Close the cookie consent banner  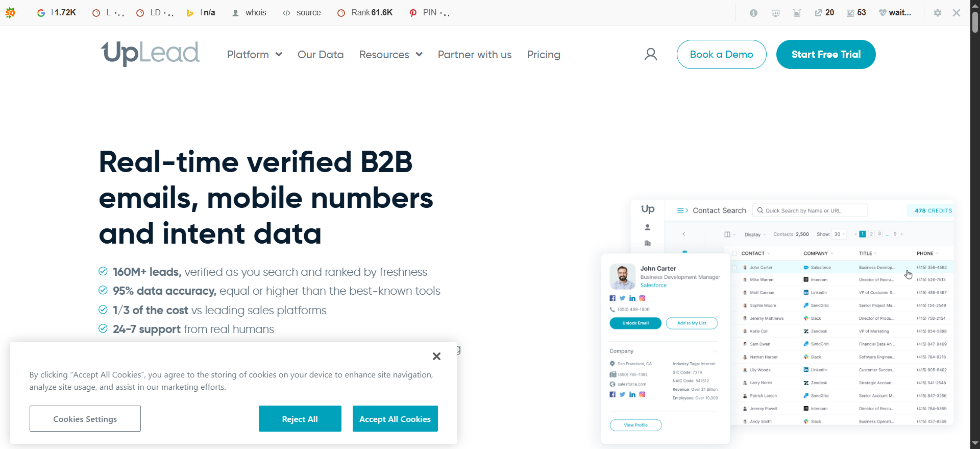[436, 356]
